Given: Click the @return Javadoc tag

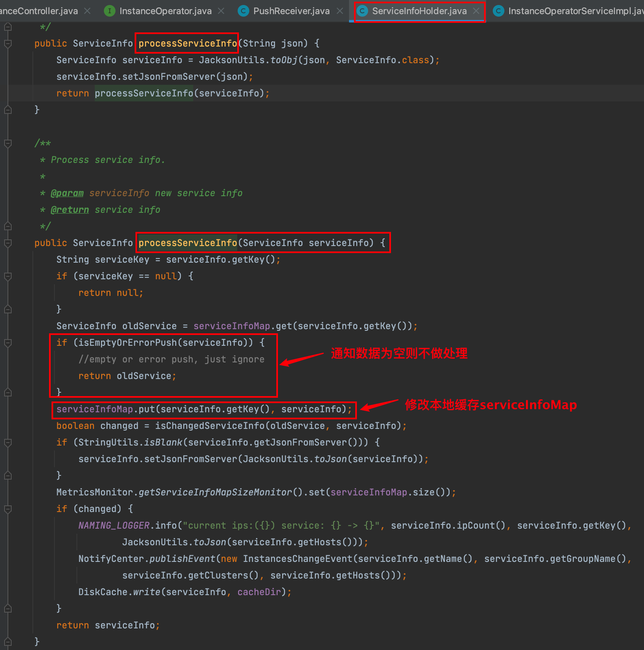Looking at the screenshot, I should click(x=70, y=209).
